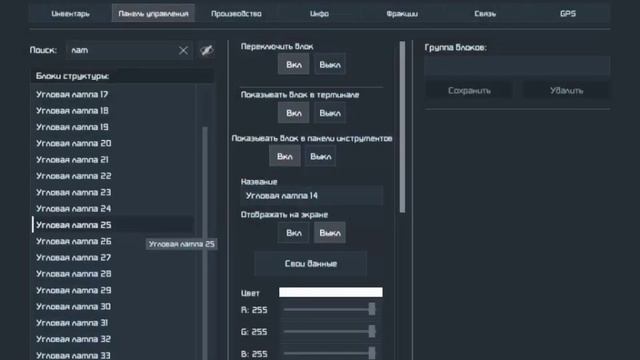Image resolution: width=640 pixels, height=360 pixels.
Task: Select Угловая лампа 24 in the list
Action: pos(113,209)
